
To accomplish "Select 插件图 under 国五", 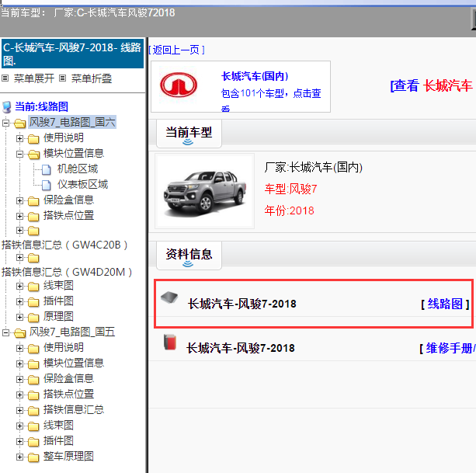I will tap(58, 441).
